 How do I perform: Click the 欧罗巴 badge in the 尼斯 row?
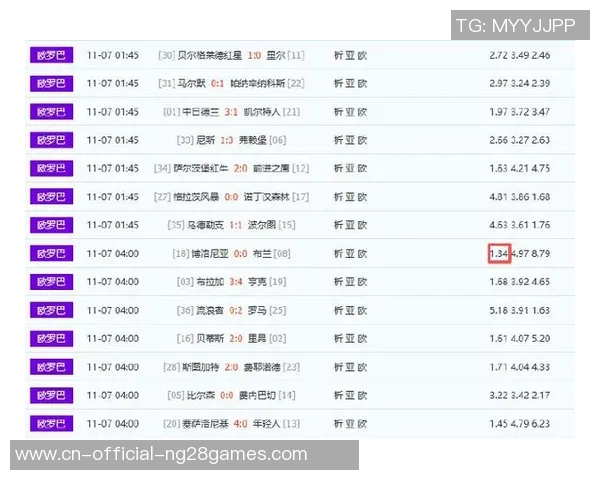[50, 140]
